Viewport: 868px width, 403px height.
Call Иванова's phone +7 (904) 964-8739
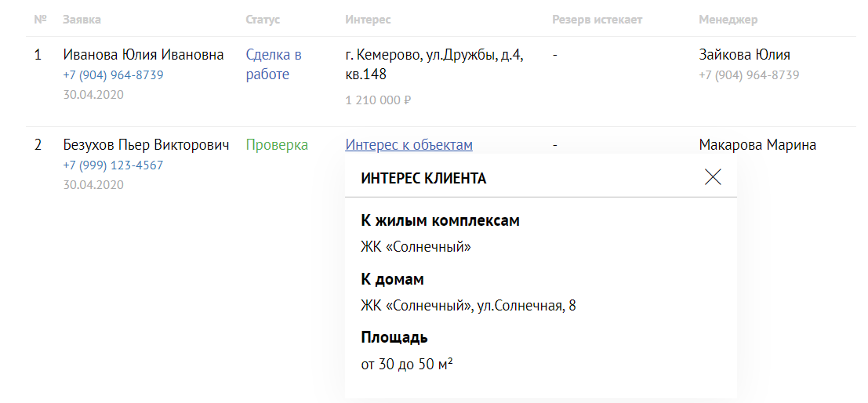114,74
